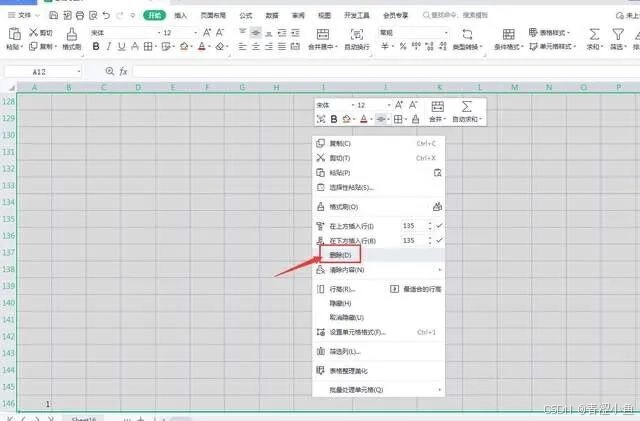Click the Save icon in quick access bar
Image resolution: width=640 pixels, height=421 pixels.
pos(53,16)
